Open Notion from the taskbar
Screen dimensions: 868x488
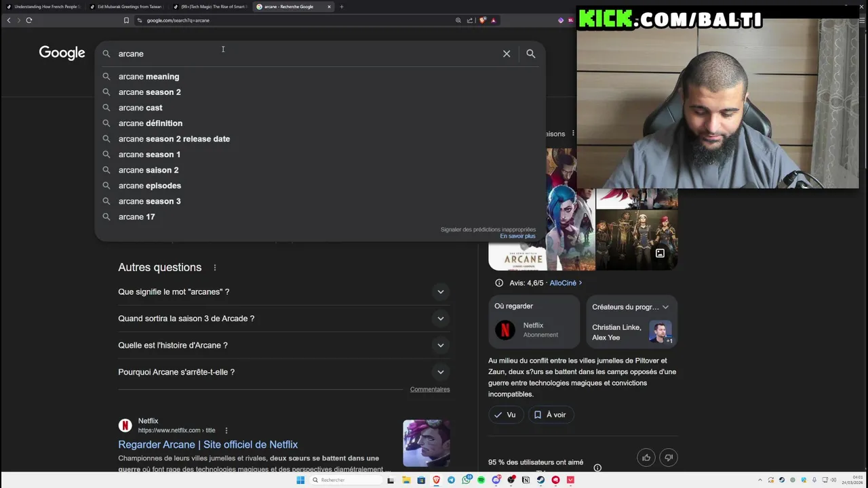tap(526, 480)
